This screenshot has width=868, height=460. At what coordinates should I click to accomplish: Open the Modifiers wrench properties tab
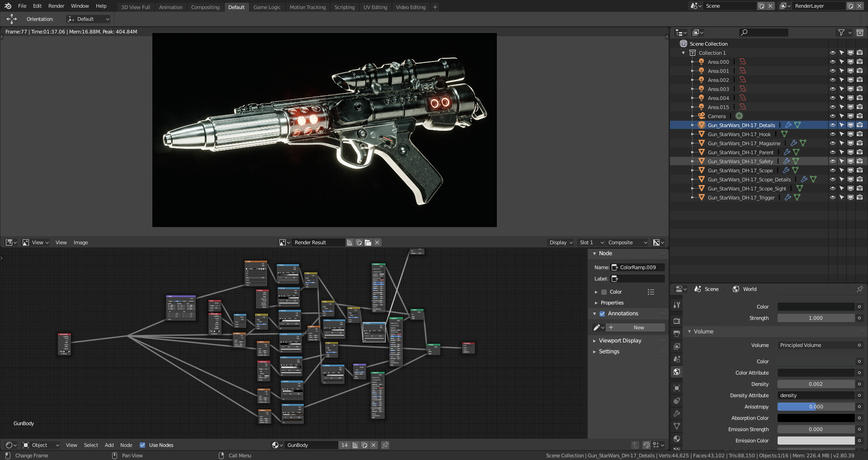[676, 413]
